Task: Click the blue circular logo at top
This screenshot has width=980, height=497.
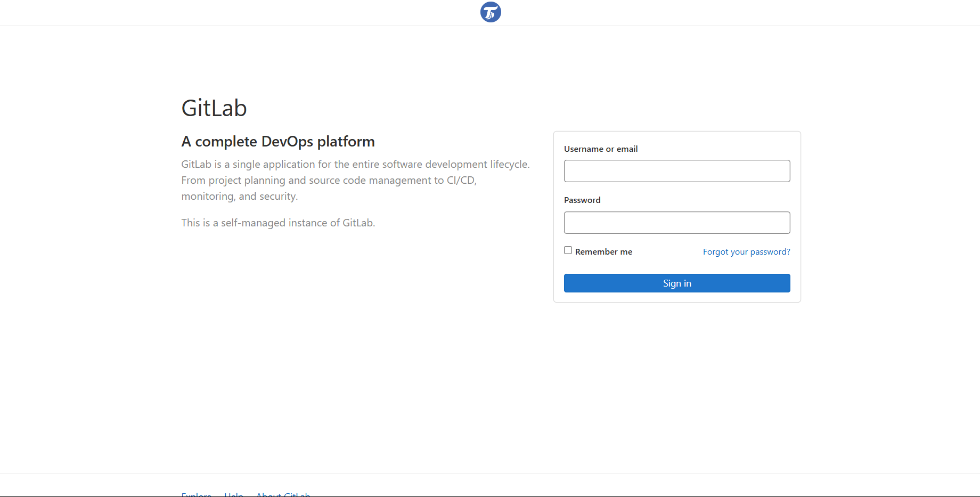Action: coord(491,12)
